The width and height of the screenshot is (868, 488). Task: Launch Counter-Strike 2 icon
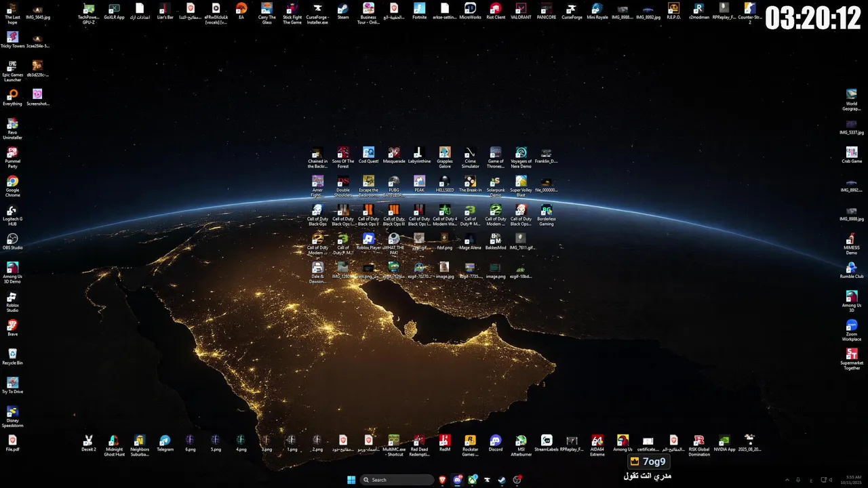749,13
